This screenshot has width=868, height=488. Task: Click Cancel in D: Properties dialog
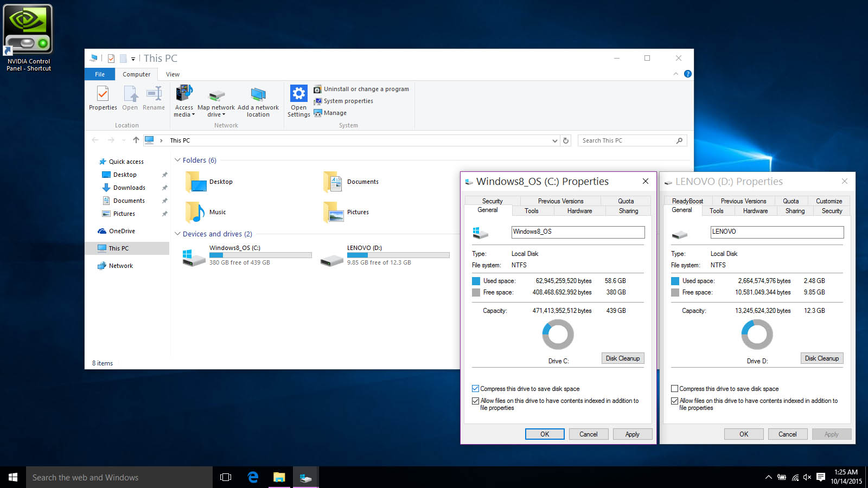[788, 434]
